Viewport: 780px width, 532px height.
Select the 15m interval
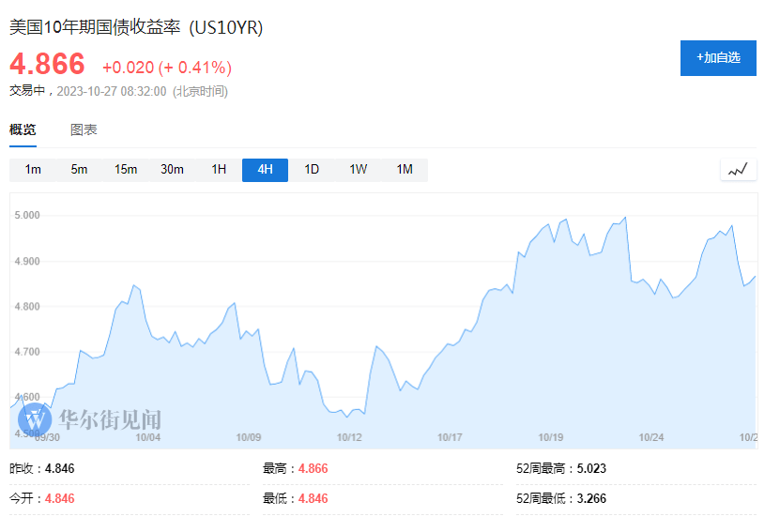126,170
